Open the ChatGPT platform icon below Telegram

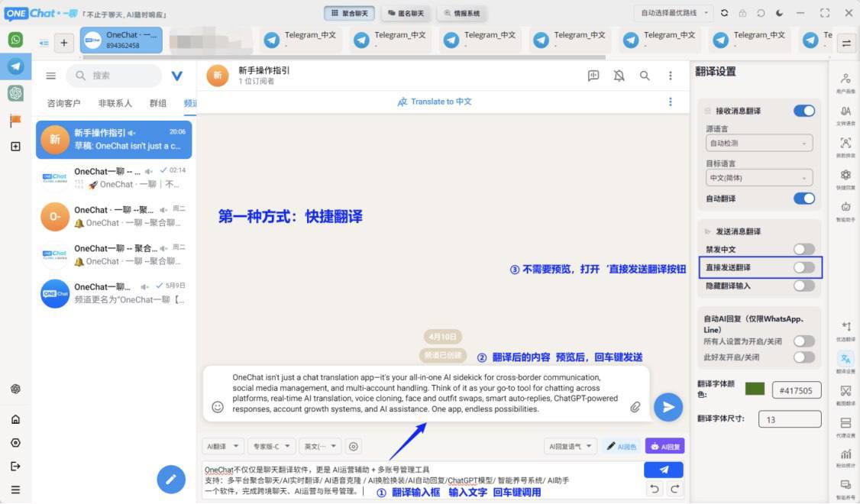15,93
